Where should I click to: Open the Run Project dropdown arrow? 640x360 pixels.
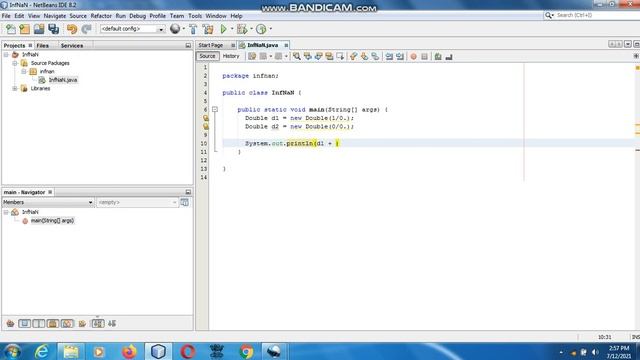(232, 29)
